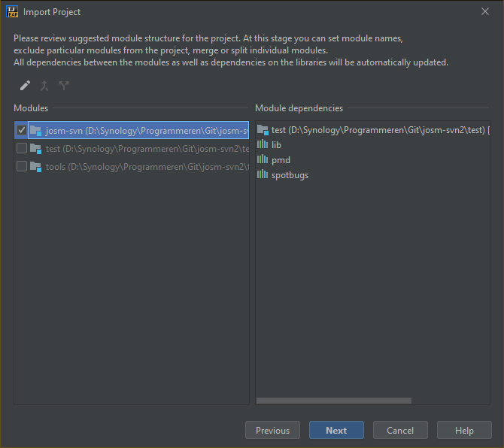Viewport: 504px width, 448px height.
Task: Select the spotbugs dependency entry
Action: (290, 174)
